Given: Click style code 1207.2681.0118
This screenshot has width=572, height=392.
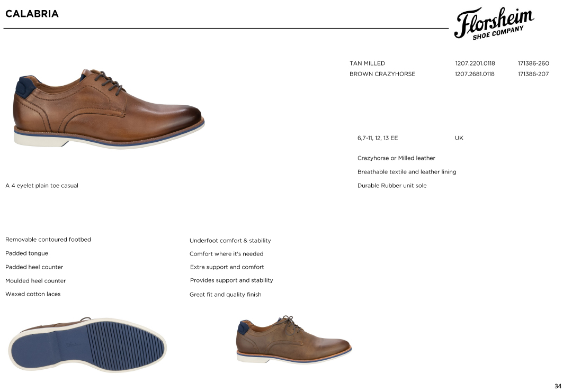Looking at the screenshot, I should click(x=475, y=74).
